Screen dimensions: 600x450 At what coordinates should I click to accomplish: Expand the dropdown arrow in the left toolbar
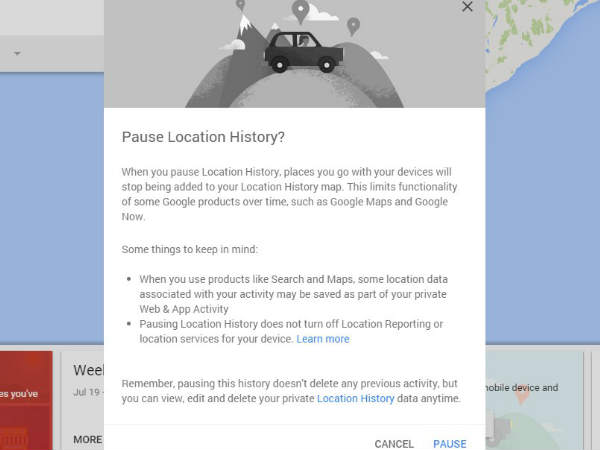click(x=18, y=53)
